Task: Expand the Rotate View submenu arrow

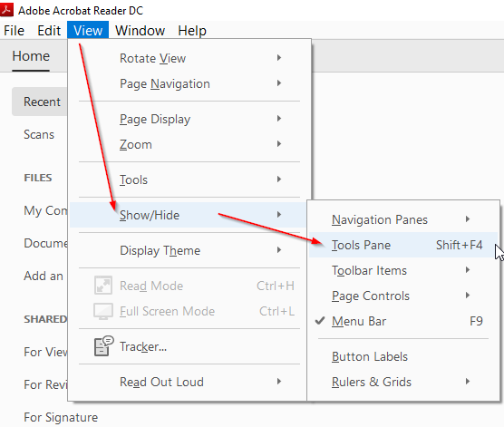Action: click(x=279, y=58)
